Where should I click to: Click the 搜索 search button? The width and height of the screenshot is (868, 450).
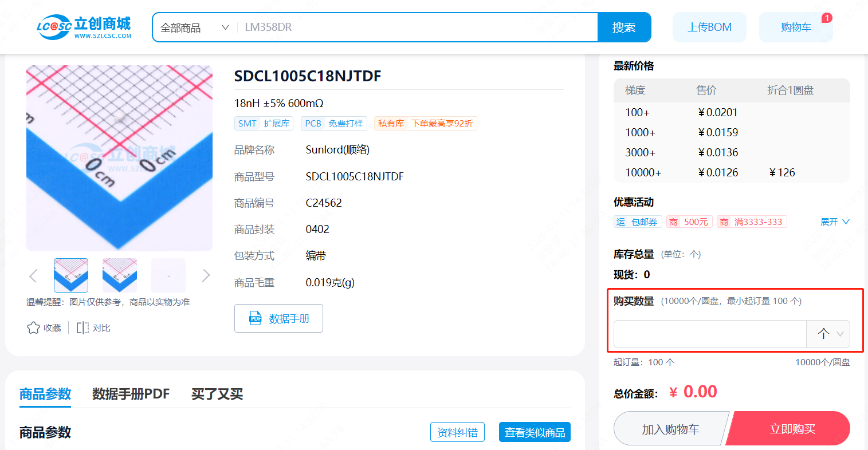(x=623, y=27)
